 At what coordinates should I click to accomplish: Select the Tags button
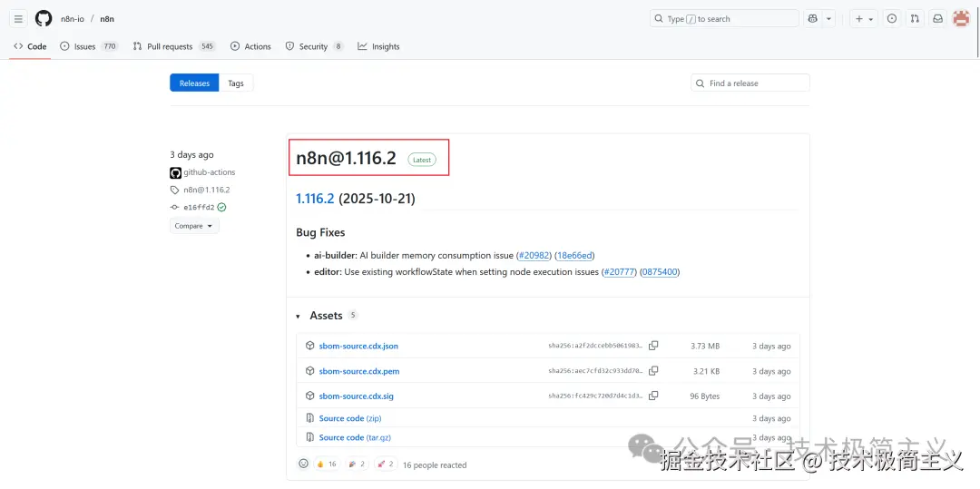pyautogui.click(x=236, y=83)
